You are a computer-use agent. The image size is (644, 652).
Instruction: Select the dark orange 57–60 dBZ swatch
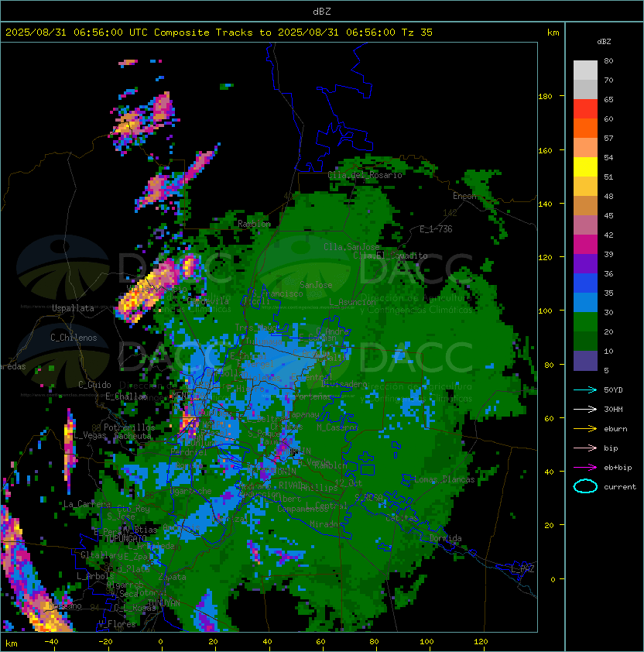point(585,128)
